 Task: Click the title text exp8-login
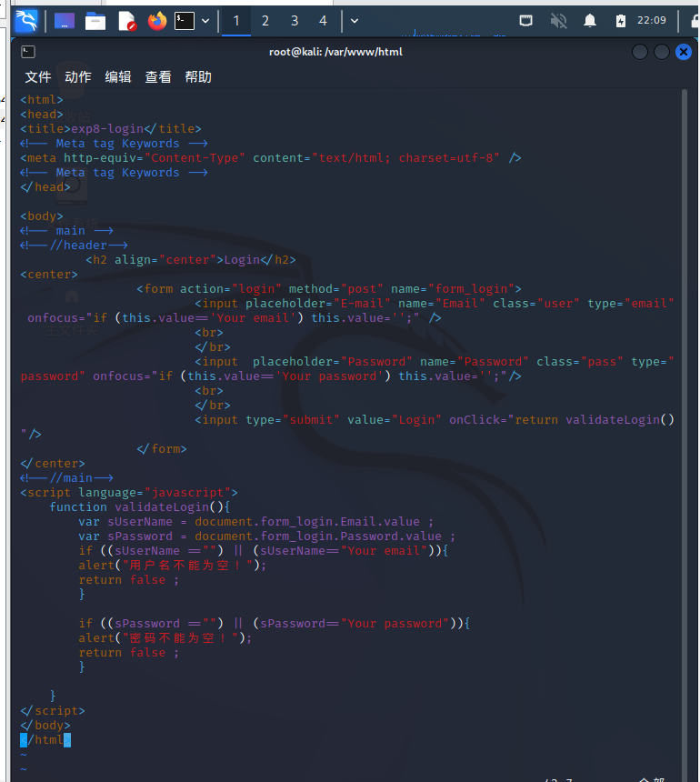tap(107, 129)
